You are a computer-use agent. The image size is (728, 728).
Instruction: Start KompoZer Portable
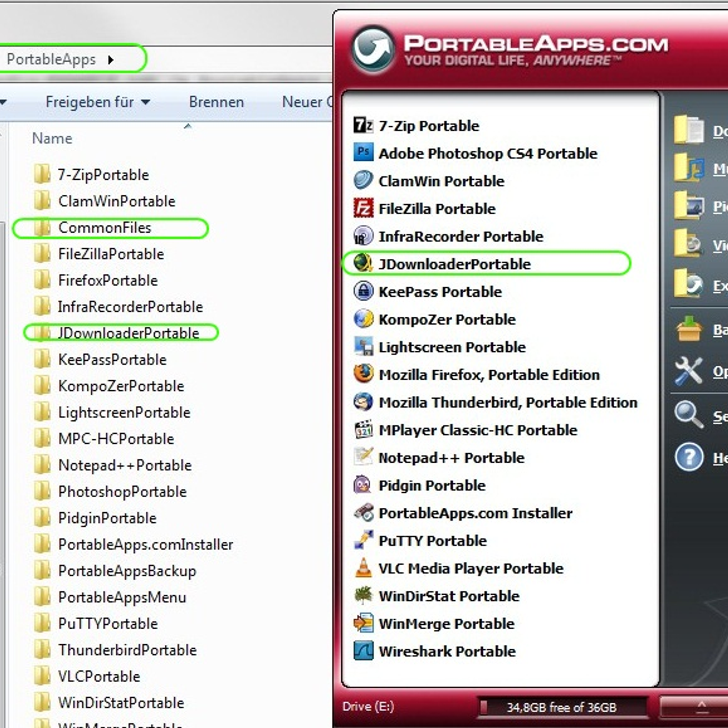tap(434, 319)
